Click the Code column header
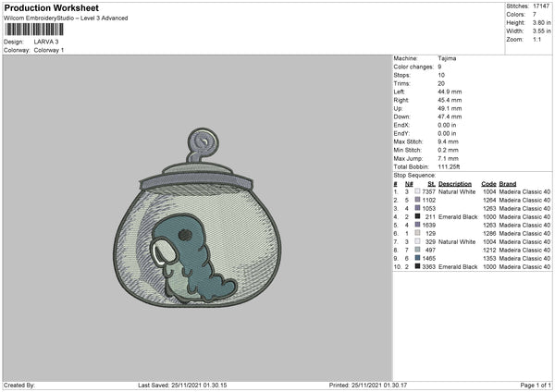 [488, 183]
